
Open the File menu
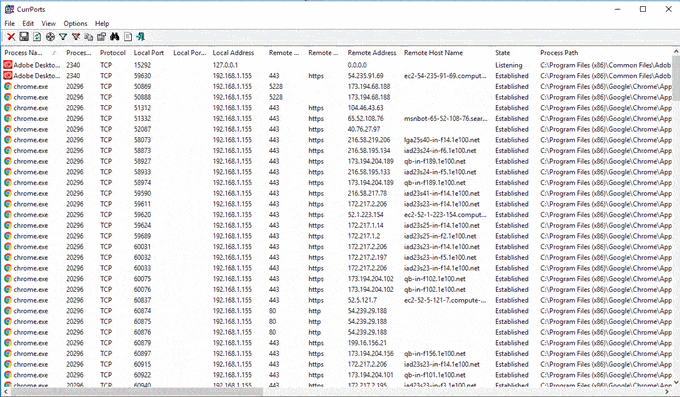(10, 23)
